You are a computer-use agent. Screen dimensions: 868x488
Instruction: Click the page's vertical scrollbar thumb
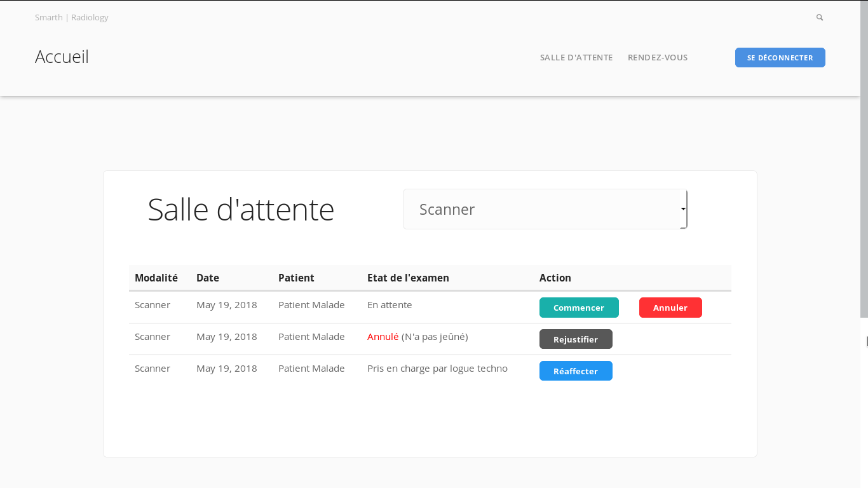[864, 159]
